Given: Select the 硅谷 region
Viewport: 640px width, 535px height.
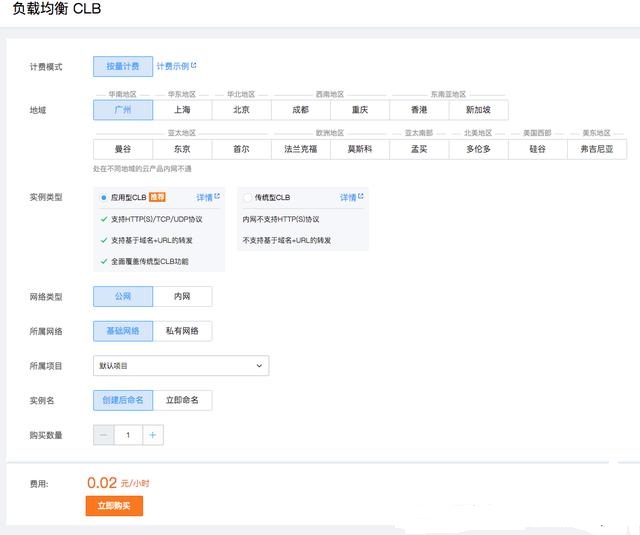Looking at the screenshot, I should pos(537,149).
